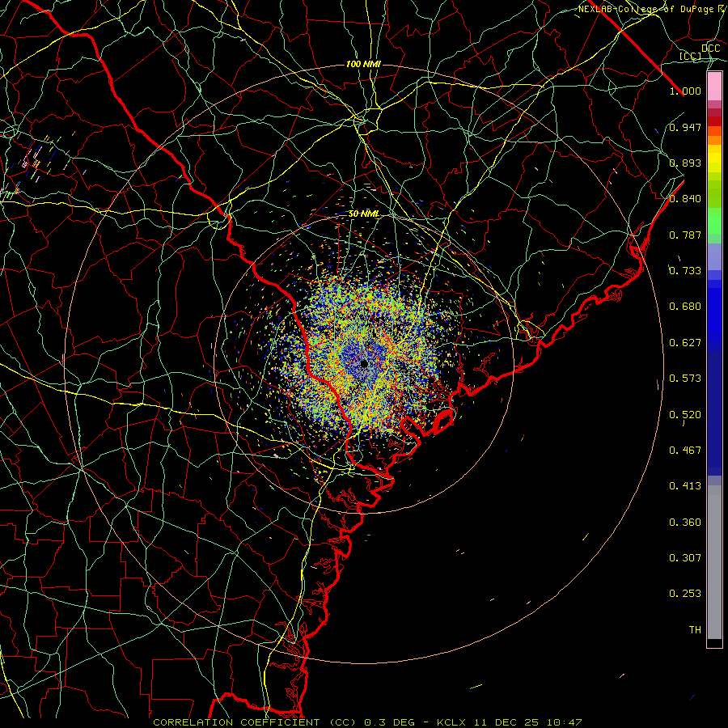Image resolution: width=728 pixels, height=728 pixels.
Task: Click the DCC label above the color scale
Action: click(711, 49)
